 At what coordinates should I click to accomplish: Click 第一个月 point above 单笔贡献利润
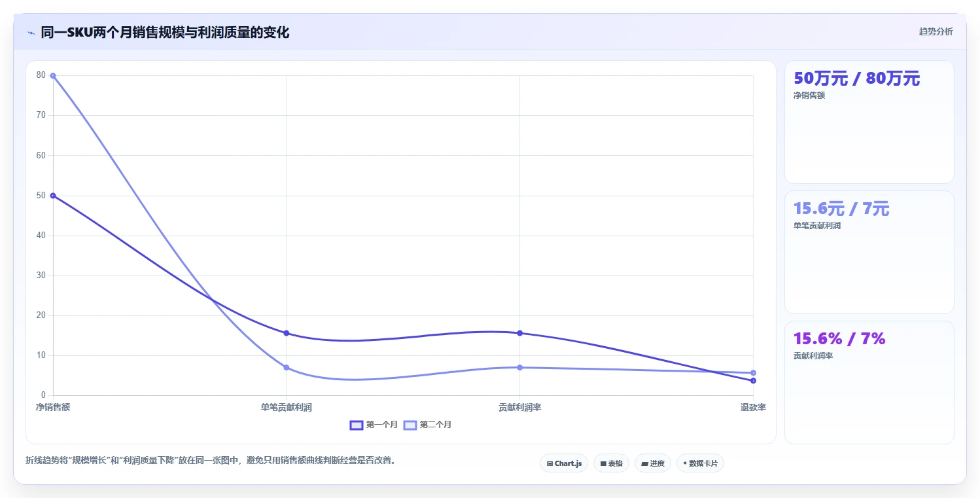pyautogui.click(x=287, y=333)
